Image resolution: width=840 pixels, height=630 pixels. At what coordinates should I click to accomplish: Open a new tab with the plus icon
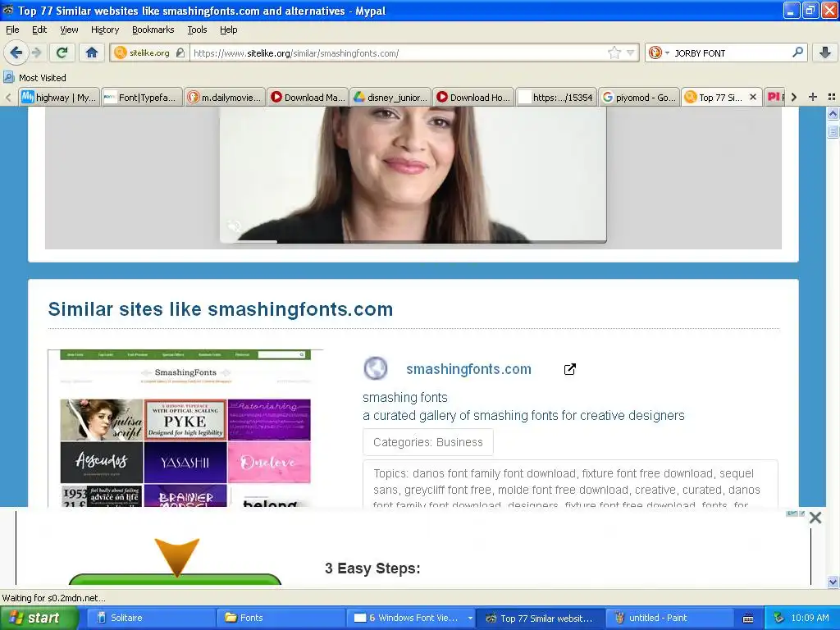[813, 97]
